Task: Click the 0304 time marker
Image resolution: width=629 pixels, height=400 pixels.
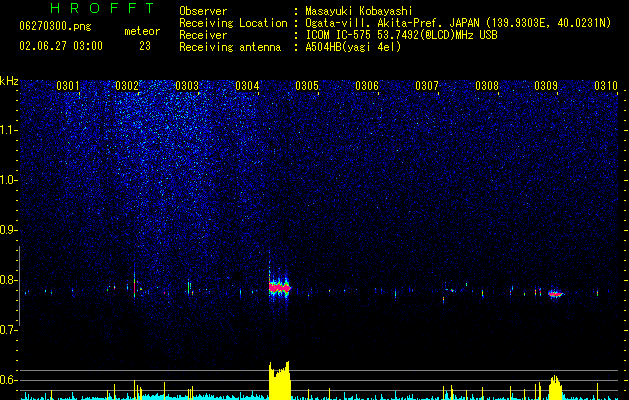Action: pyautogui.click(x=247, y=86)
